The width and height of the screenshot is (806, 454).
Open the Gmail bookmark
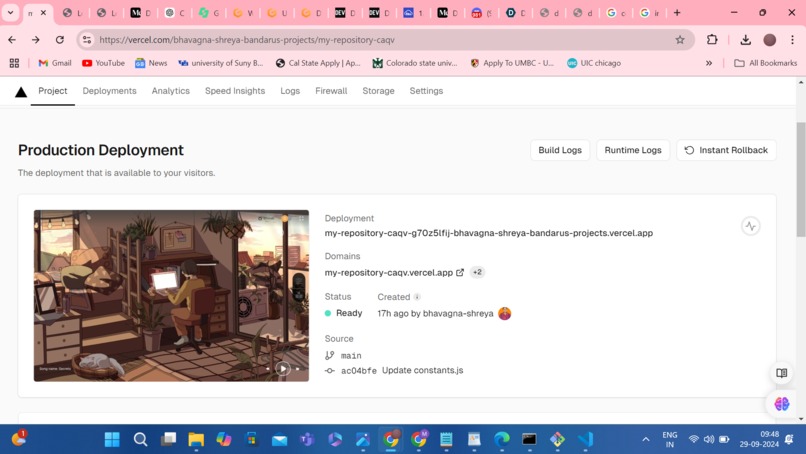click(54, 63)
